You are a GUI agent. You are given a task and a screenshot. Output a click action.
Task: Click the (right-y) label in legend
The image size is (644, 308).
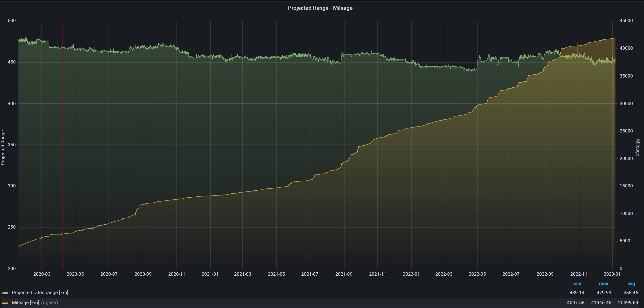point(49,303)
